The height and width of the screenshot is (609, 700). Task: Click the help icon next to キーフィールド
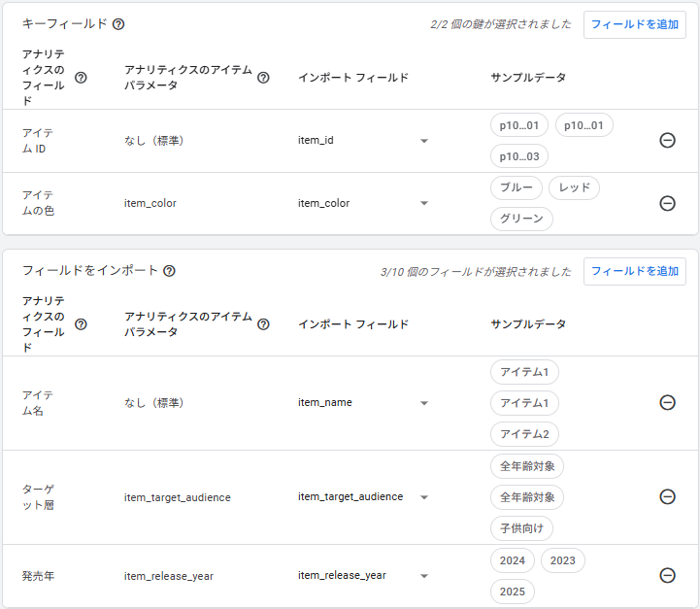coord(118,24)
